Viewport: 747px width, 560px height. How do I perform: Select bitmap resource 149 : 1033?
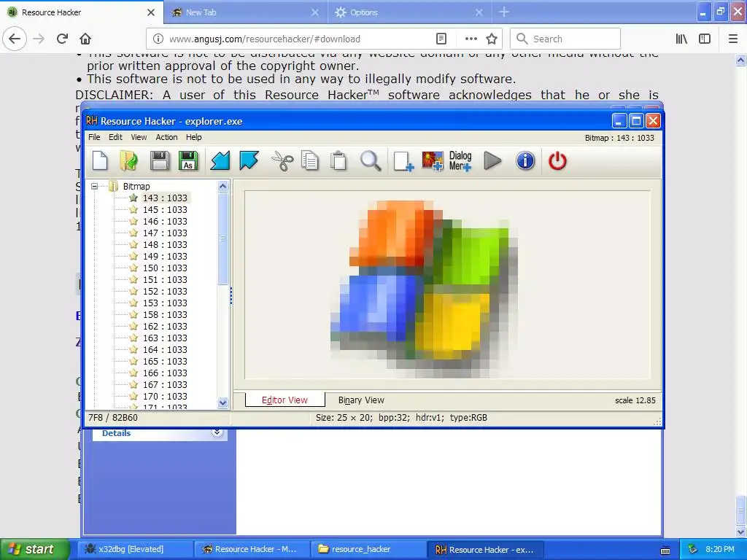tap(165, 256)
